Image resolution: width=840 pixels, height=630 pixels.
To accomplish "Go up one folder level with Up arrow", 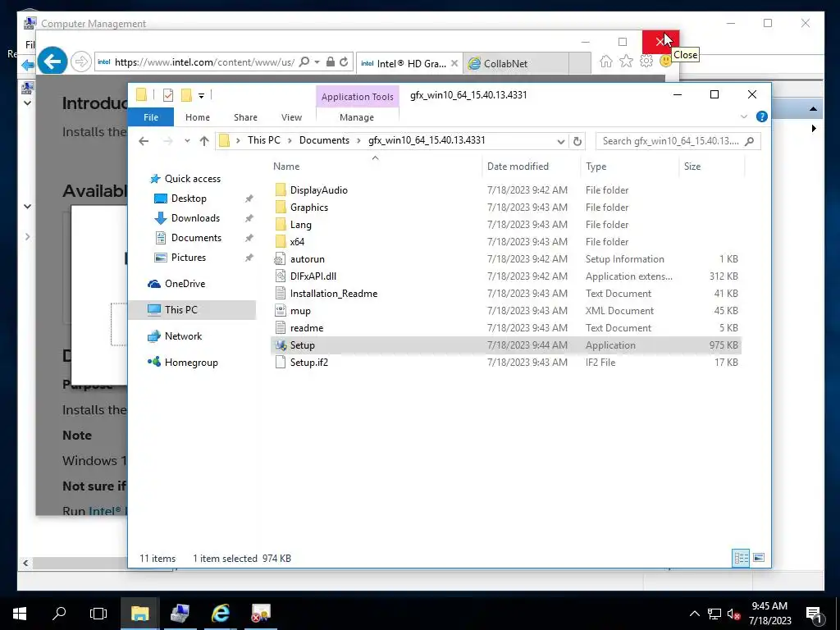I will click(x=204, y=141).
